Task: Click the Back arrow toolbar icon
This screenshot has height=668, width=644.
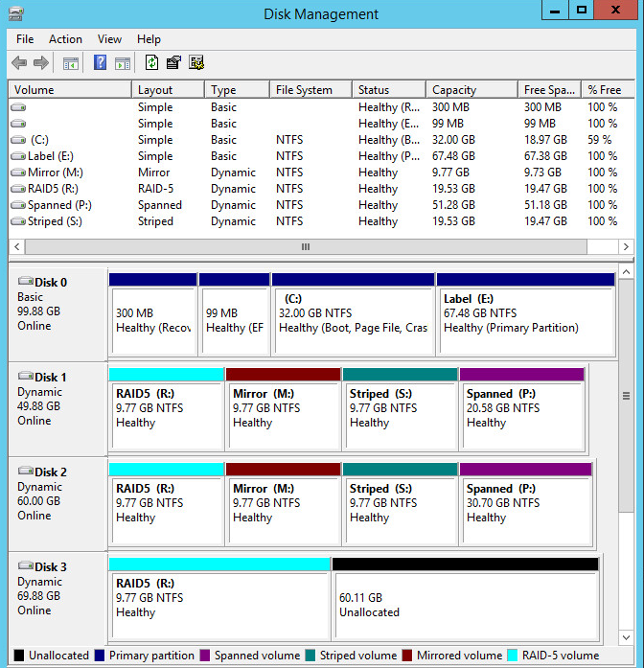Action: pos(19,63)
